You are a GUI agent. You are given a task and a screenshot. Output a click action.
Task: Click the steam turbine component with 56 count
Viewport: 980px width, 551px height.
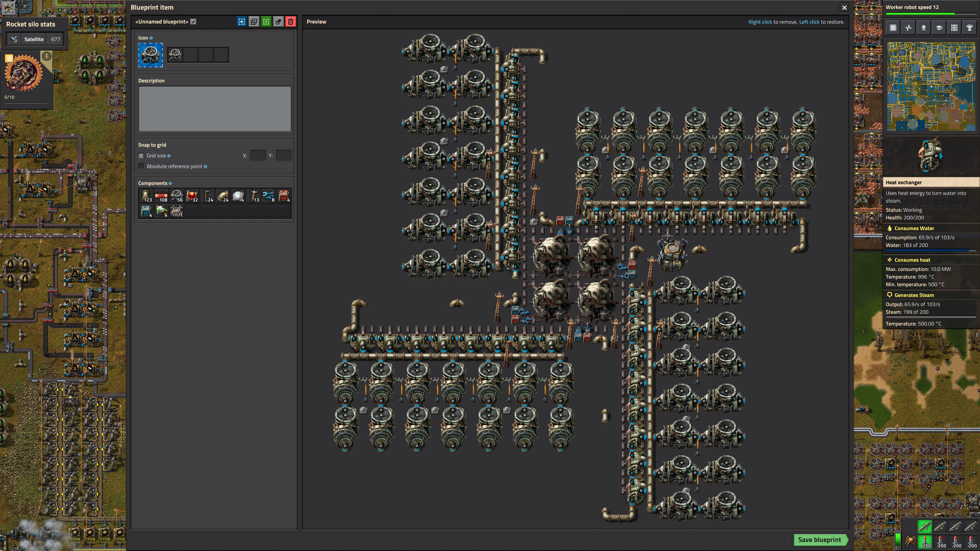pos(177,196)
